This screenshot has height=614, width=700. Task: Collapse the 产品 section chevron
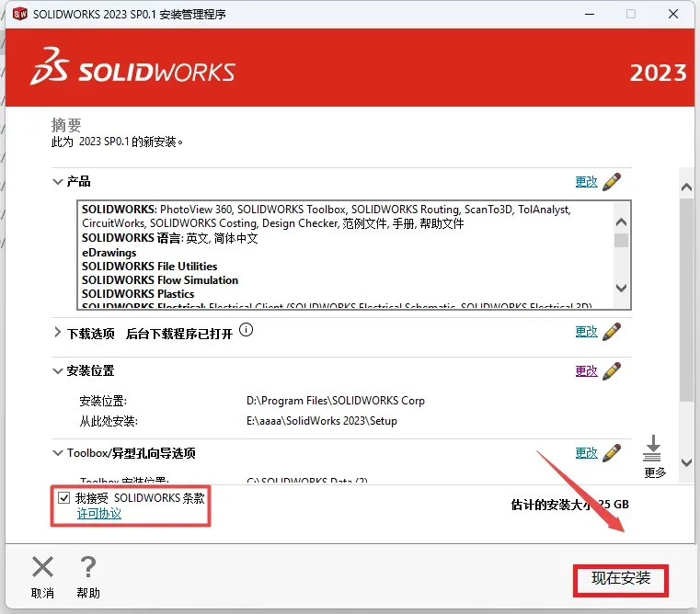coord(58,182)
